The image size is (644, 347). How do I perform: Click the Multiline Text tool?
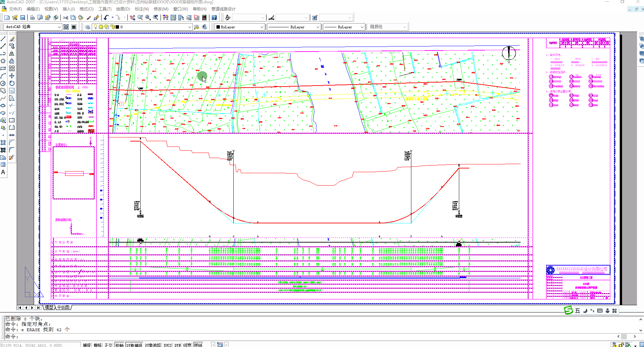pos(3,172)
